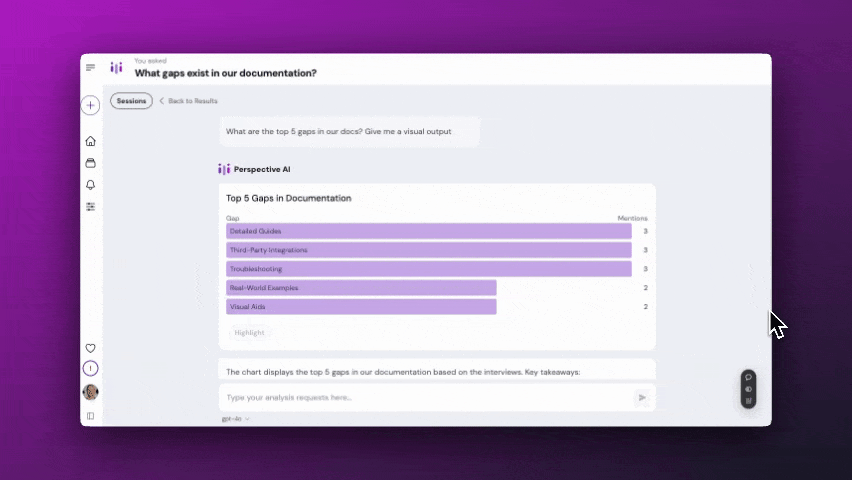
Task: Toggle the Highlight chip under the chart
Action: pos(250,333)
